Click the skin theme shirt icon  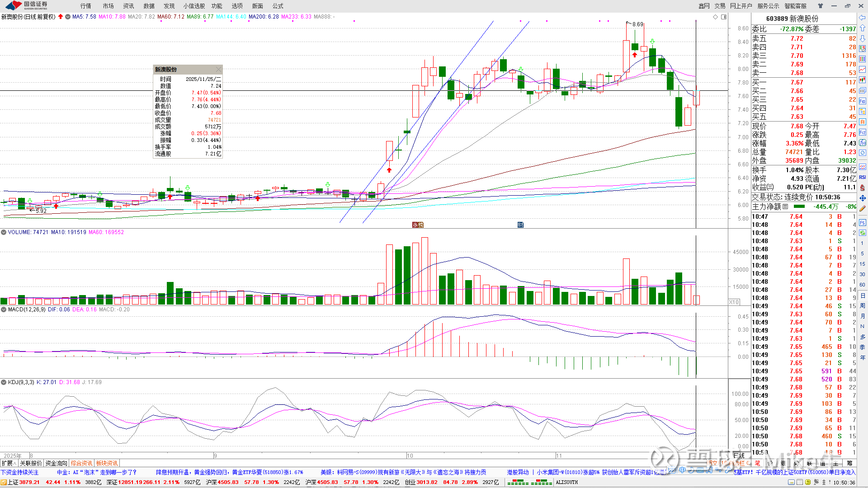(x=821, y=6)
